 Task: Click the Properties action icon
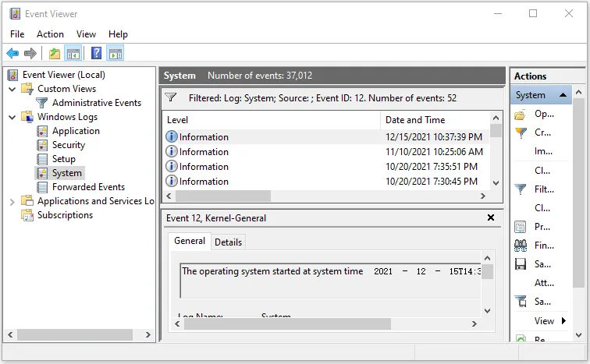click(521, 227)
